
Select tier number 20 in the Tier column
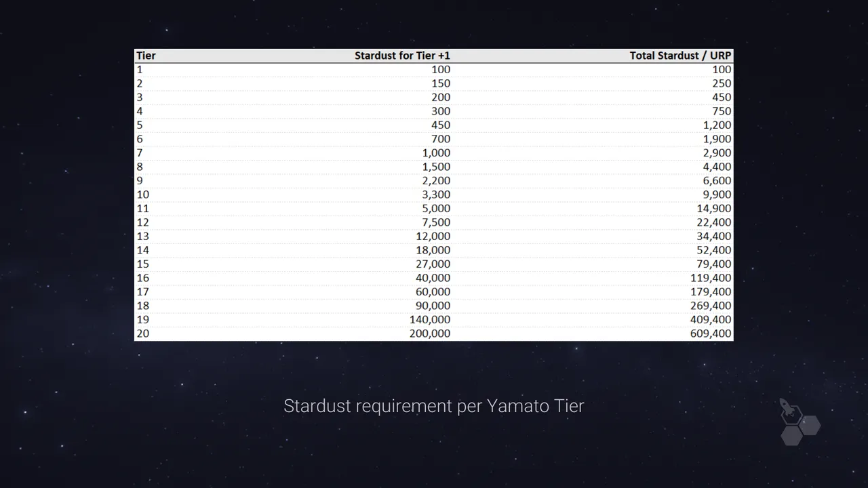pyautogui.click(x=142, y=333)
